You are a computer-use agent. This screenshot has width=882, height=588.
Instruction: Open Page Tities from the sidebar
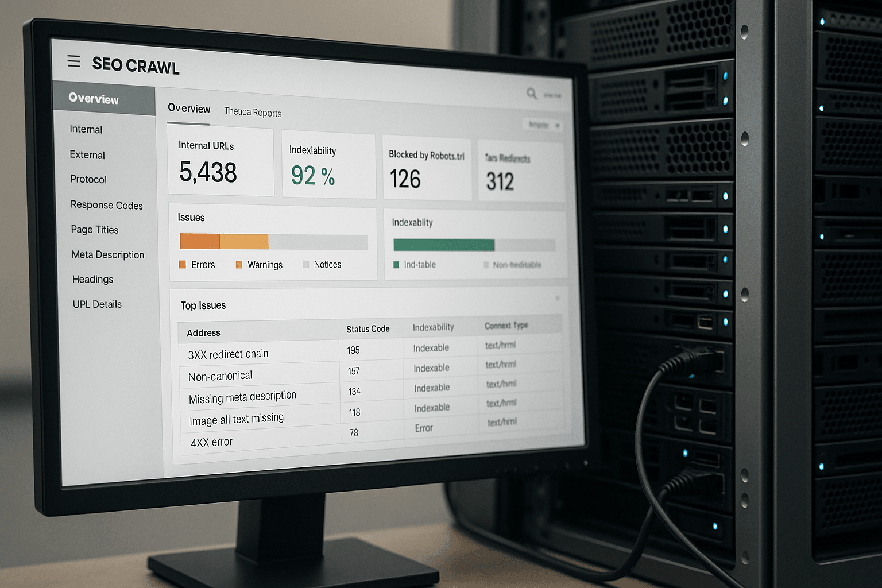(95, 230)
